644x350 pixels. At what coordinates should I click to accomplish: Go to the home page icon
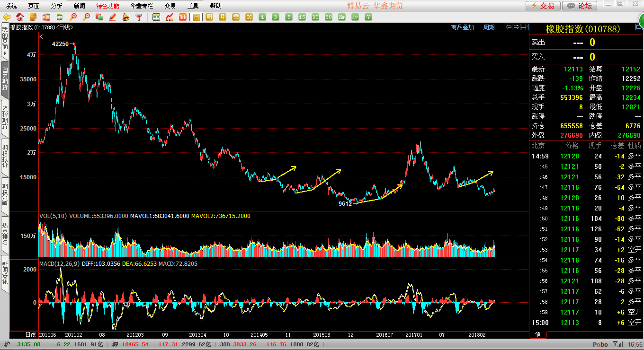pyautogui.click(x=20, y=17)
